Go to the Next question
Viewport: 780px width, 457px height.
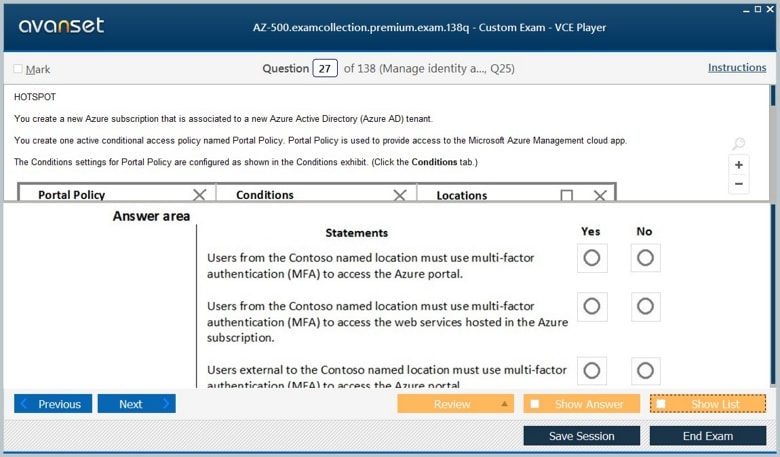point(136,404)
